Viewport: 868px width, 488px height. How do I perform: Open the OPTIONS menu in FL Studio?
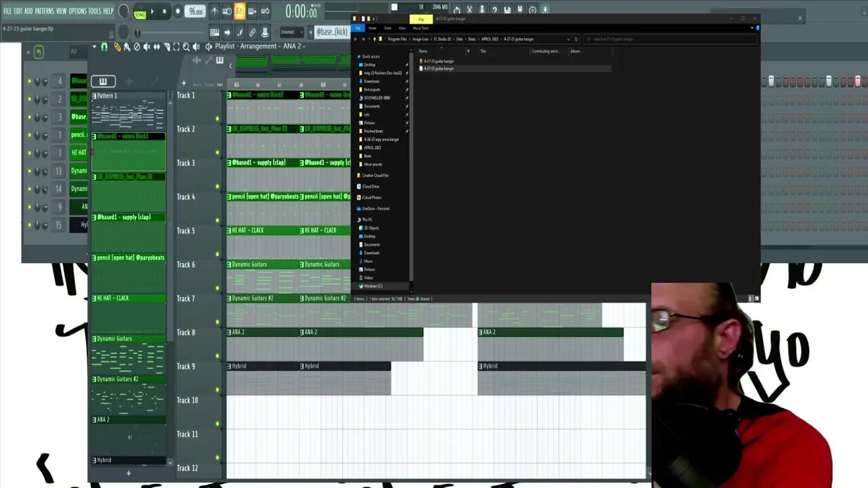point(77,11)
